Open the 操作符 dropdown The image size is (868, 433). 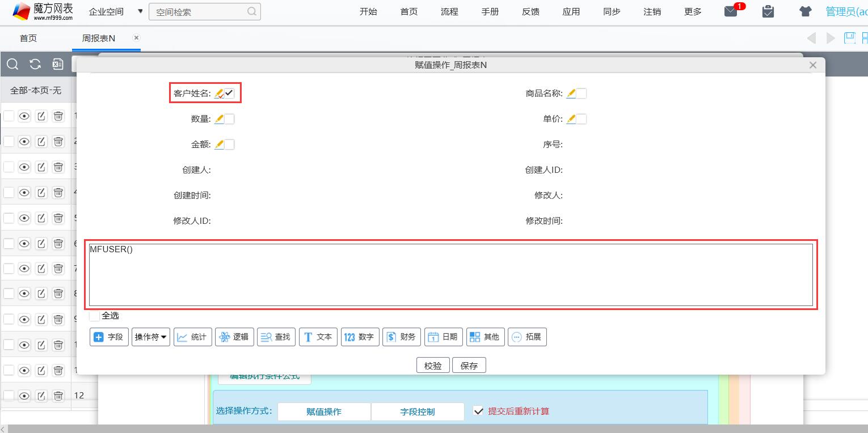pos(151,337)
